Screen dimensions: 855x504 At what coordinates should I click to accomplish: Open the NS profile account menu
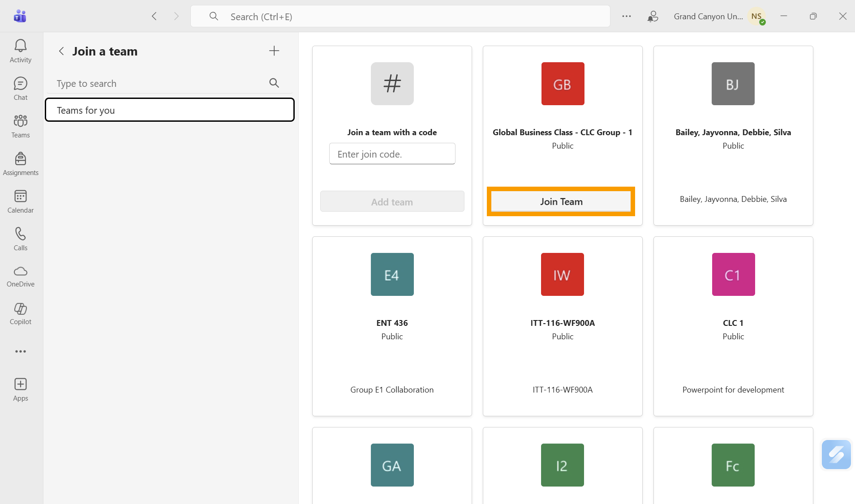(757, 17)
